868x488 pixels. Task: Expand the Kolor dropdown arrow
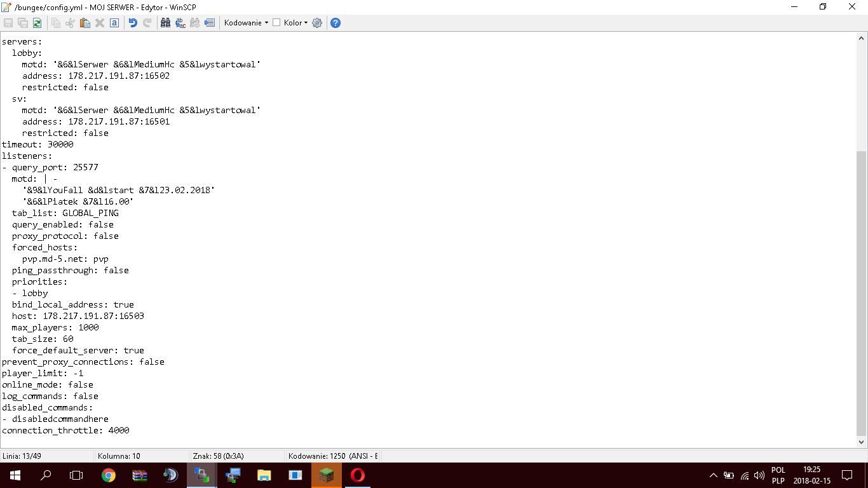[306, 23]
